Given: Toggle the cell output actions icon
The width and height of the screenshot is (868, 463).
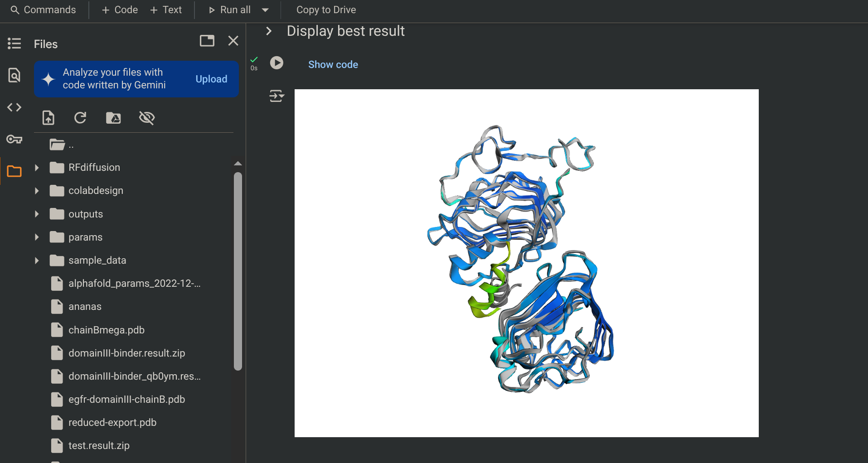Looking at the screenshot, I should point(276,96).
